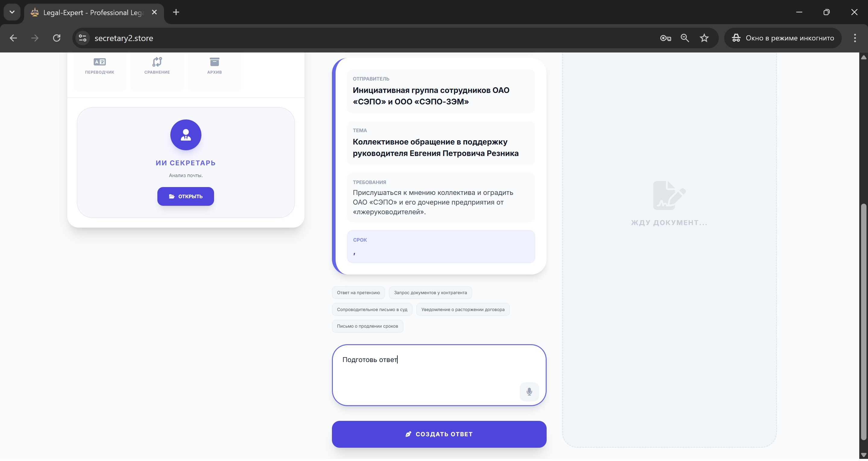868x461 pixels.
Task: Choose the Ответ на претензию template
Action: (358, 293)
